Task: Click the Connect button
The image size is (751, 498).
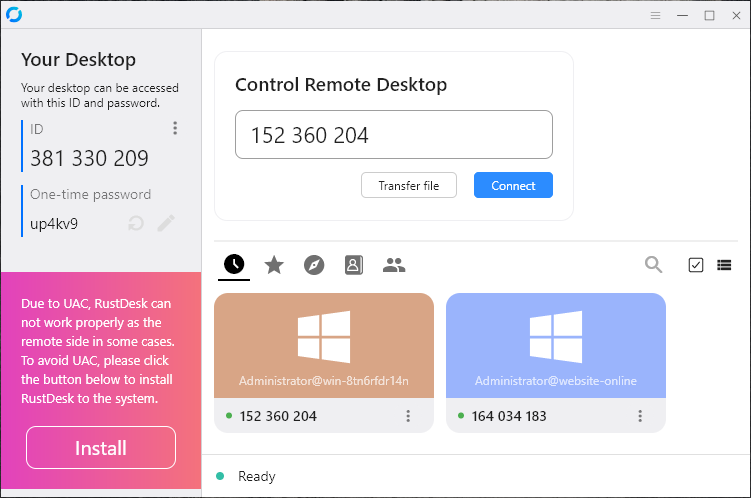Action: coord(513,185)
